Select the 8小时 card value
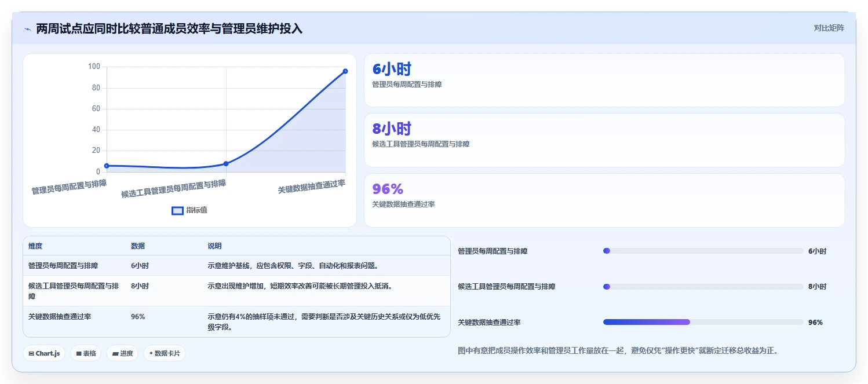This screenshot has height=384, width=868. [392, 129]
